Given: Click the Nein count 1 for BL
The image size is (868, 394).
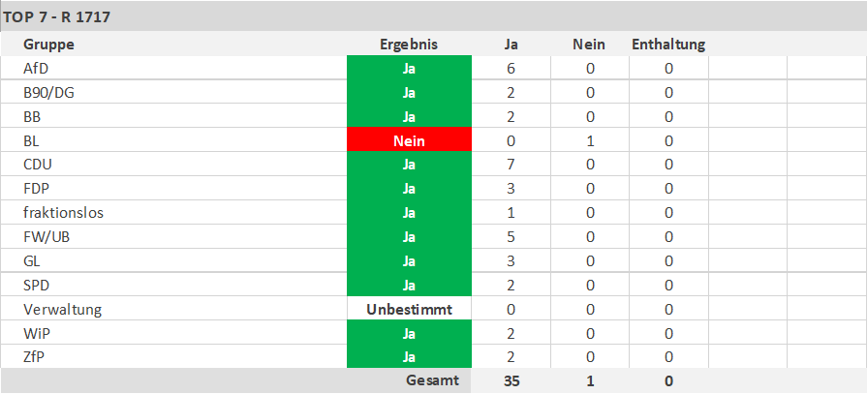Looking at the screenshot, I should [590, 140].
